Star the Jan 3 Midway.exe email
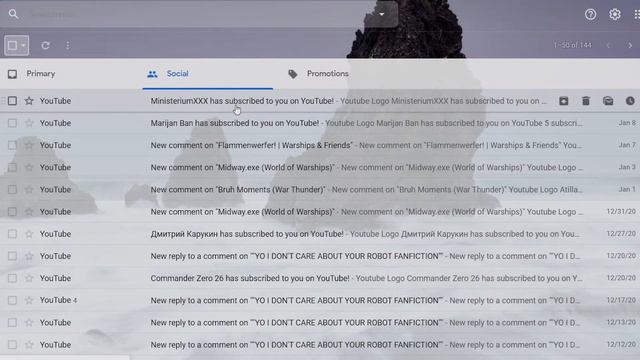640x360 pixels. coord(29,167)
